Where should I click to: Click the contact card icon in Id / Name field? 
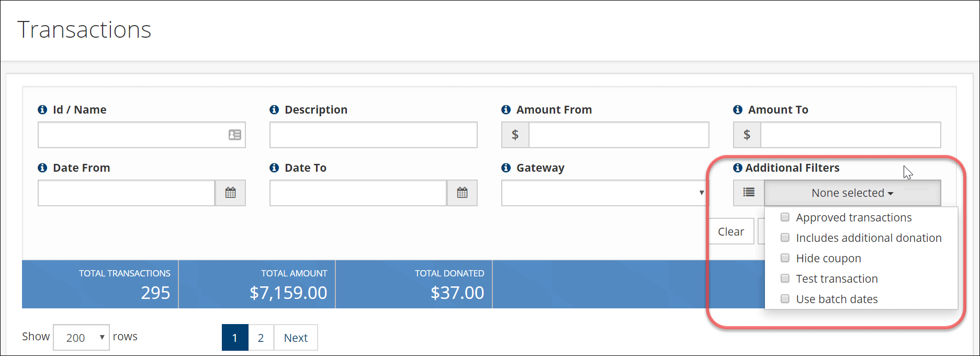tap(235, 135)
